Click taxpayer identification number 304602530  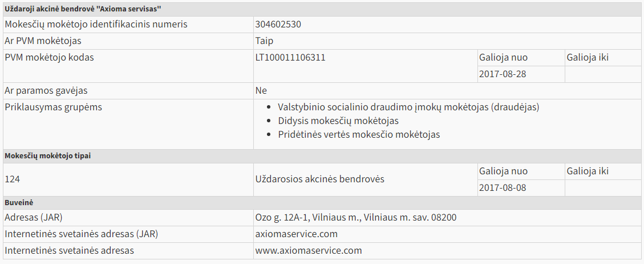(278, 25)
